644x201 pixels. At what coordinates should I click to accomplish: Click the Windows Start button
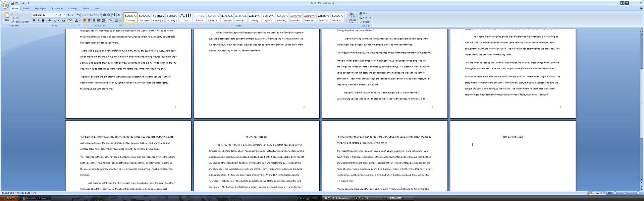tap(8, 198)
